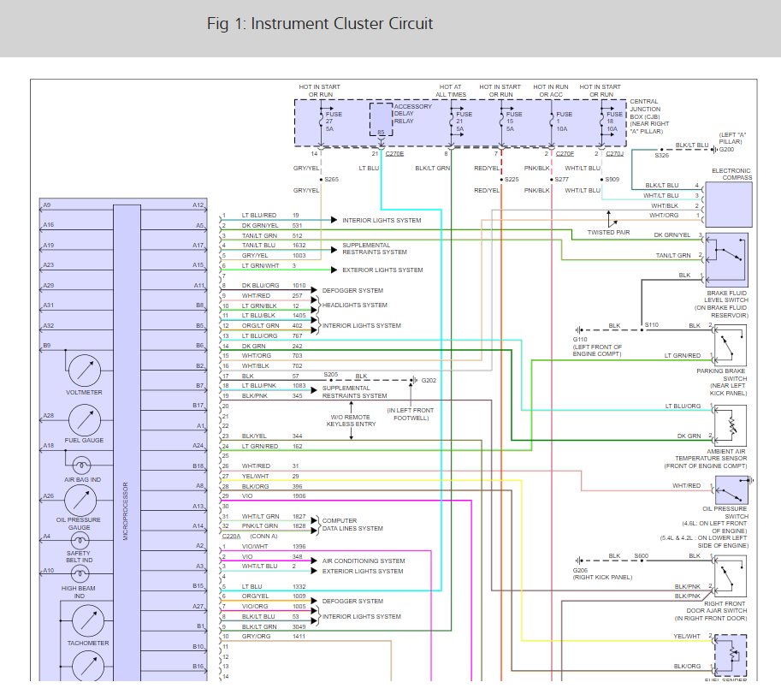
Task: Click the Tachometer gauge symbol
Action: (x=88, y=621)
